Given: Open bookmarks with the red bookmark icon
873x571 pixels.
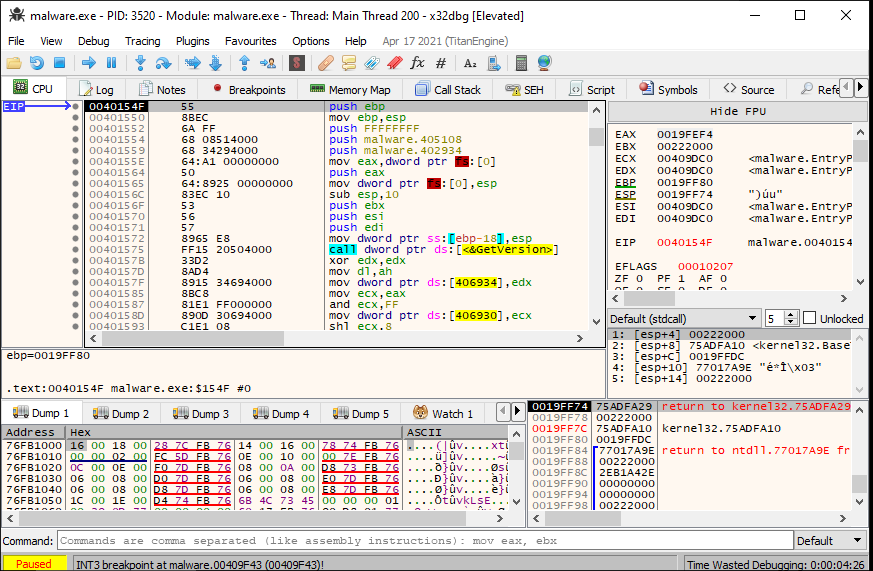Looking at the screenshot, I should pyautogui.click(x=395, y=63).
